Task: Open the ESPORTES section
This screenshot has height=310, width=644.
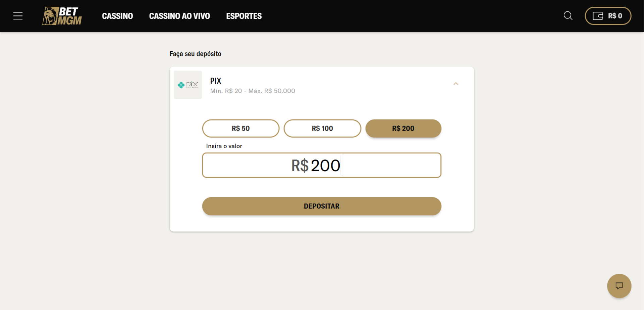Action: [244, 16]
